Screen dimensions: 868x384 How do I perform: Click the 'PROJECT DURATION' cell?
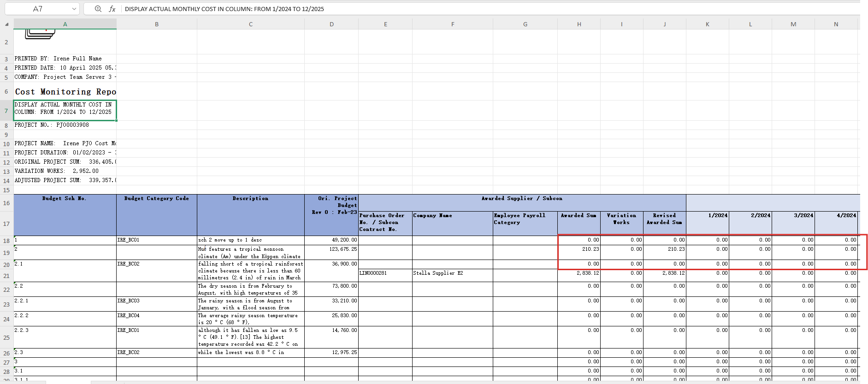(x=65, y=153)
